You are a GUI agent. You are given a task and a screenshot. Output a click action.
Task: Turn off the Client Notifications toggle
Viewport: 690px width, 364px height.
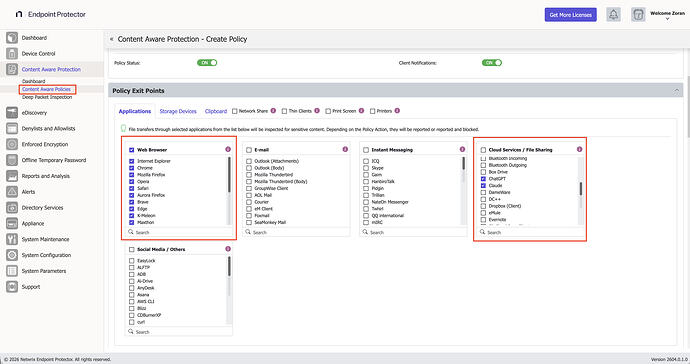point(492,63)
